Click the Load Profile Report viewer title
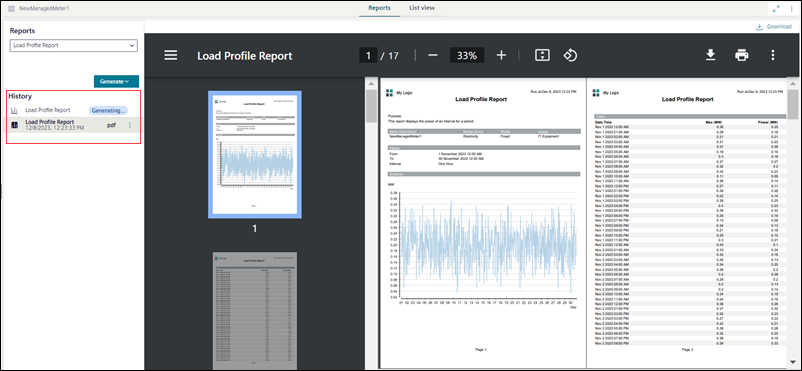Screen dimensions: 802x371 [244, 56]
